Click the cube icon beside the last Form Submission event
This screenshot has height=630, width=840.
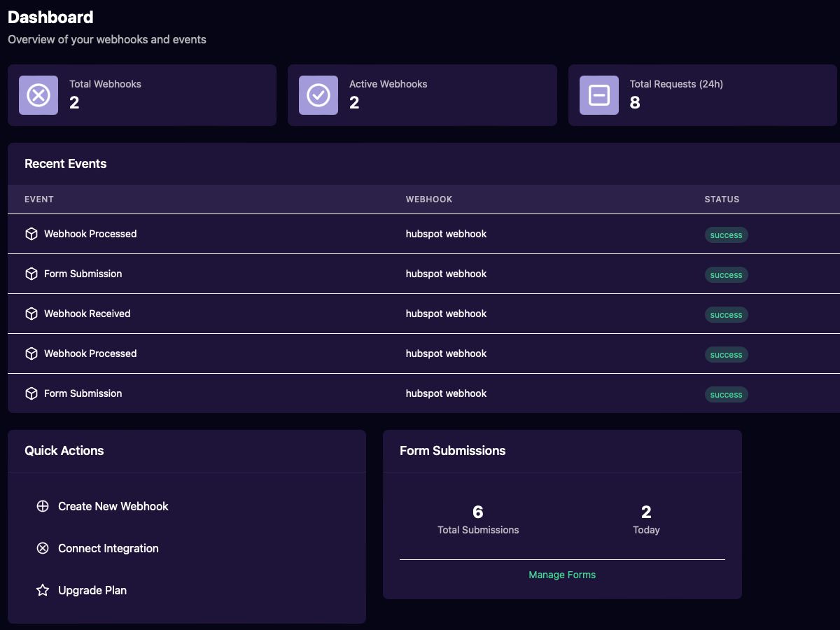31,393
